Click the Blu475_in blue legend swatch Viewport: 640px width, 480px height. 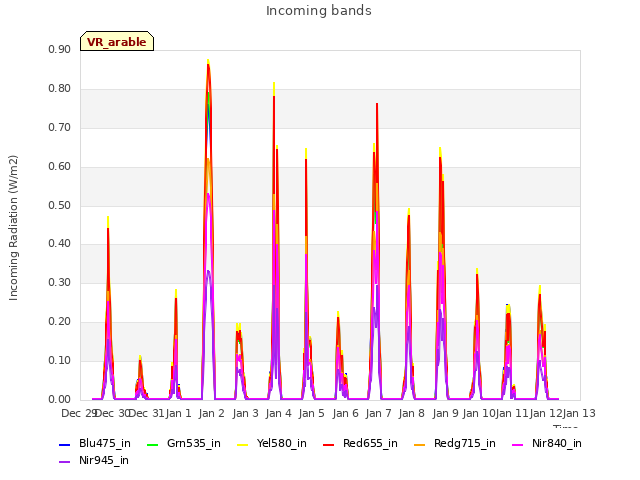(x=64, y=444)
